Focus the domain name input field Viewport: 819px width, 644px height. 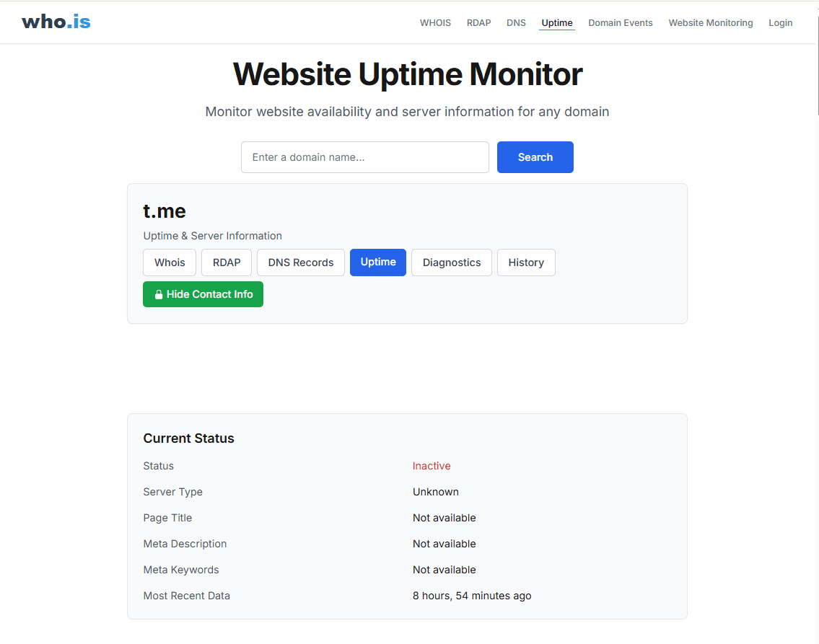[x=364, y=157]
